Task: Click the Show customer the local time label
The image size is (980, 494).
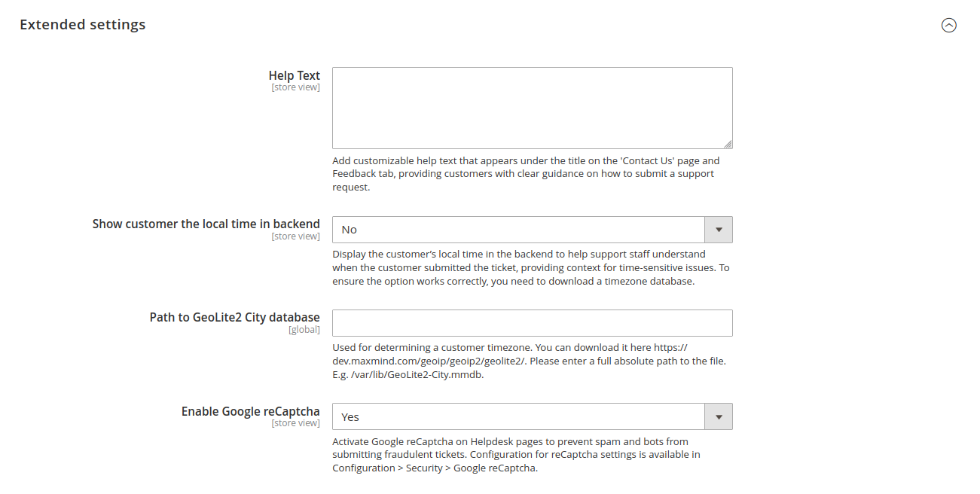Action: pyautogui.click(x=206, y=224)
